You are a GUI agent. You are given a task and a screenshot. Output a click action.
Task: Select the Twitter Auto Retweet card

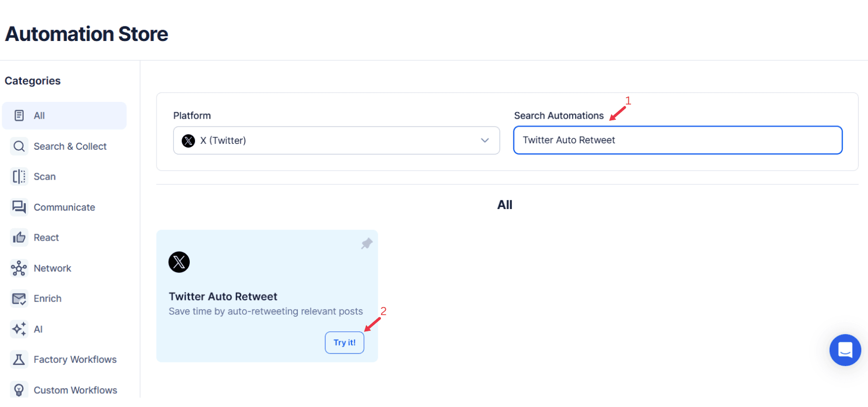(267, 295)
